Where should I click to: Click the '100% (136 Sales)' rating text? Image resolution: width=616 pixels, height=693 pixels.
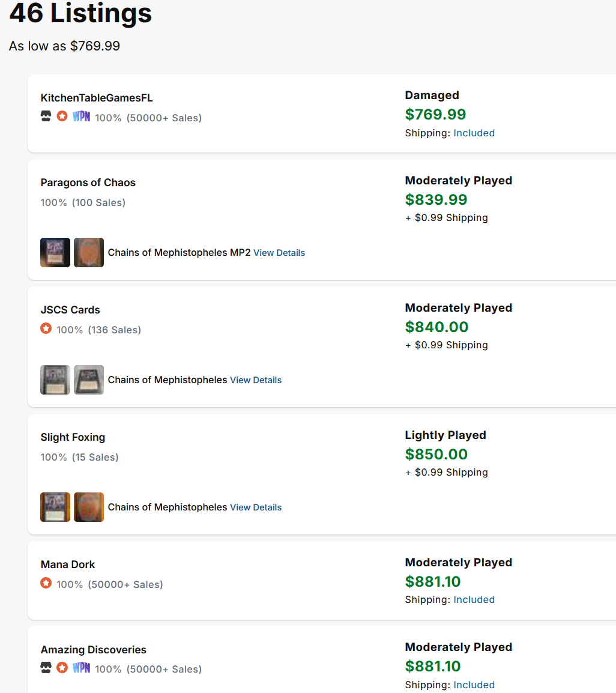(x=98, y=330)
